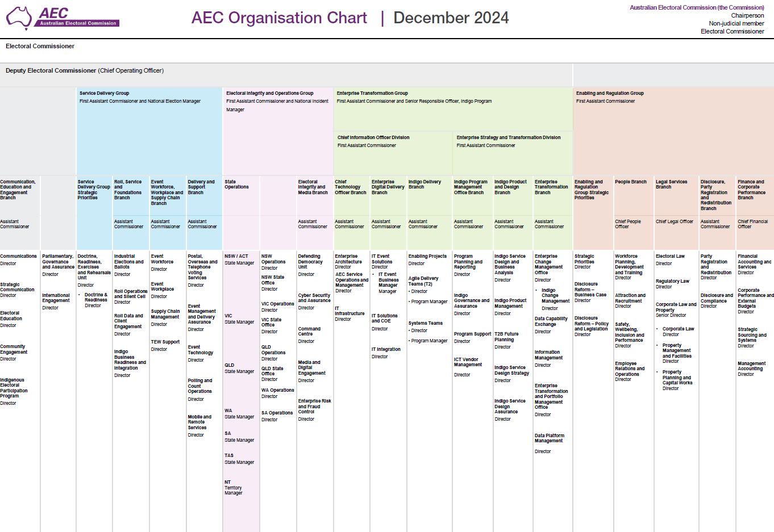Select the 'AEC Organisation Chart' title
Image resolution: width=774 pixels, height=532 pixels.
click(x=279, y=18)
